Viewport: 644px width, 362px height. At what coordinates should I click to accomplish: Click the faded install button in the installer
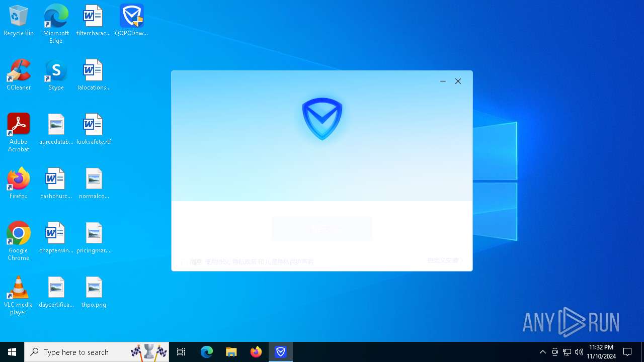[322, 229]
